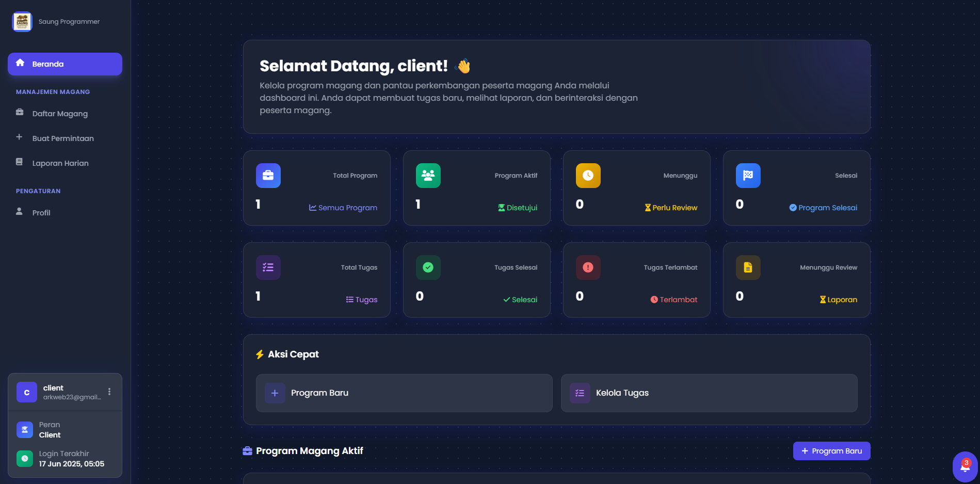Select the checklist icon on Total Tugas card

point(268,267)
